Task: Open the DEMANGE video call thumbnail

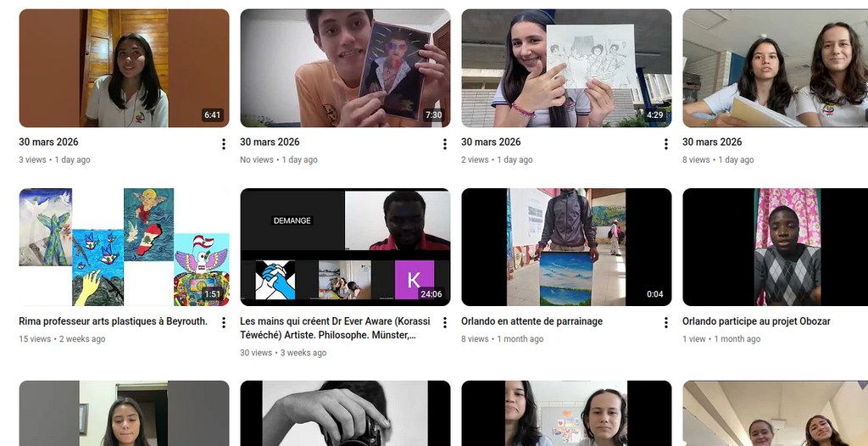Action: pyautogui.click(x=346, y=247)
